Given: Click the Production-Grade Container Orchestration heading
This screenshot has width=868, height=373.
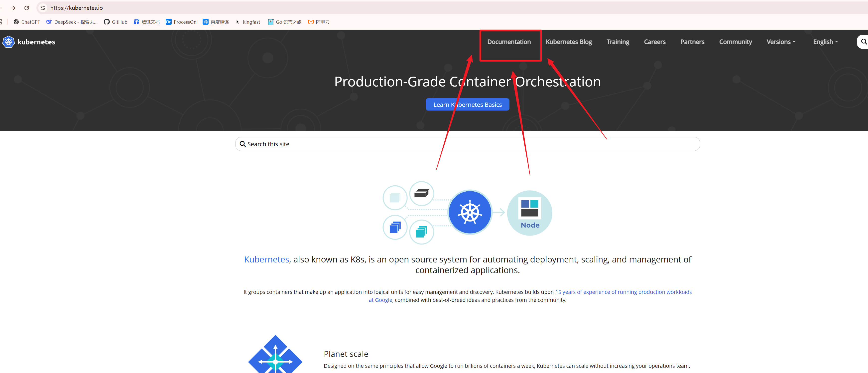Looking at the screenshot, I should [467, 82].
